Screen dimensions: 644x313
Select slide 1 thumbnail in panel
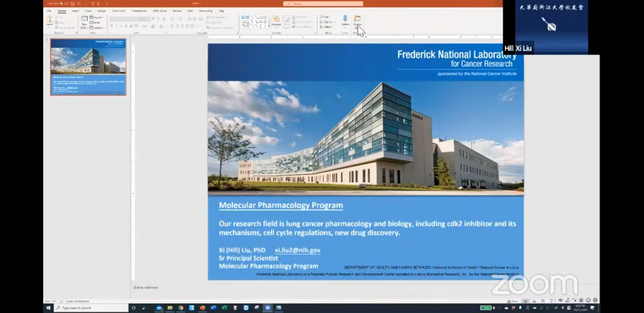coord(88,67)
